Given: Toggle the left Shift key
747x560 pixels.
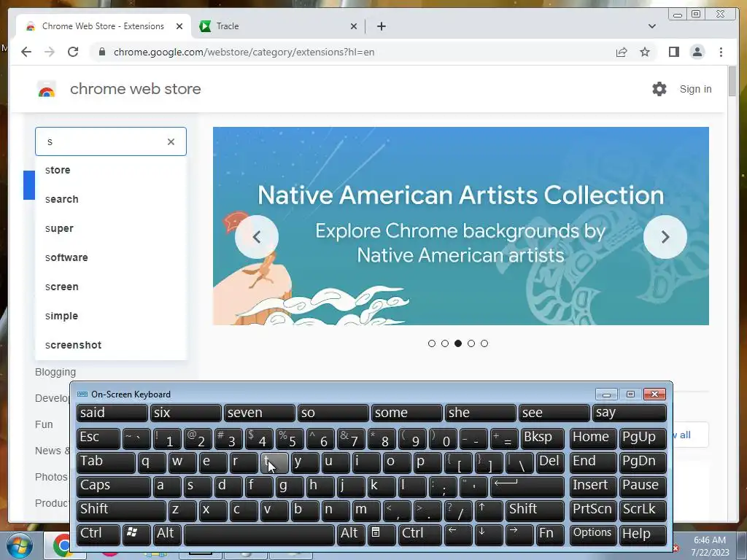Looking at the screenshot, I should point(121,510).
